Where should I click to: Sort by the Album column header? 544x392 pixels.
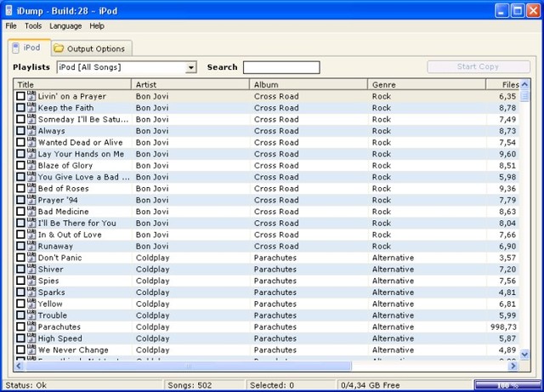tap(309, 84)
